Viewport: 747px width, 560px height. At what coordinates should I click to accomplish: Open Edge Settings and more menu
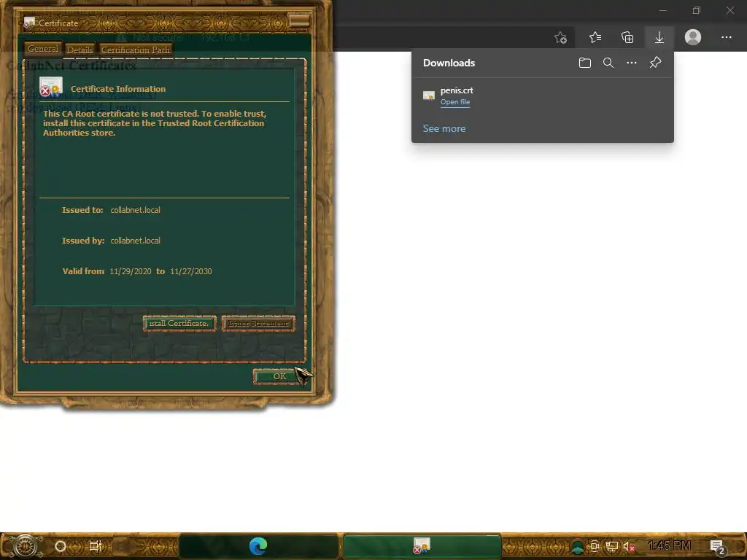coord(726,37)
